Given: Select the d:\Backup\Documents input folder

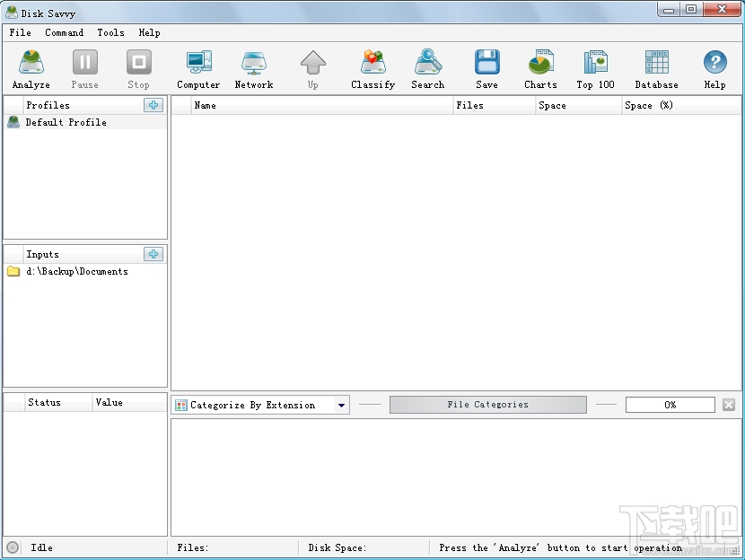Looking at the screenshot, I should [85, 271].
